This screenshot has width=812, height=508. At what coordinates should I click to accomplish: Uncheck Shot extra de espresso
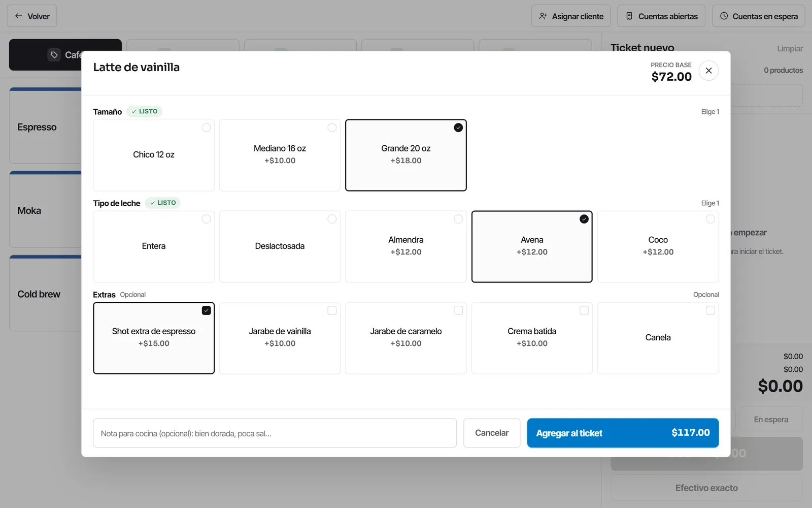click(x=154, y=338)
